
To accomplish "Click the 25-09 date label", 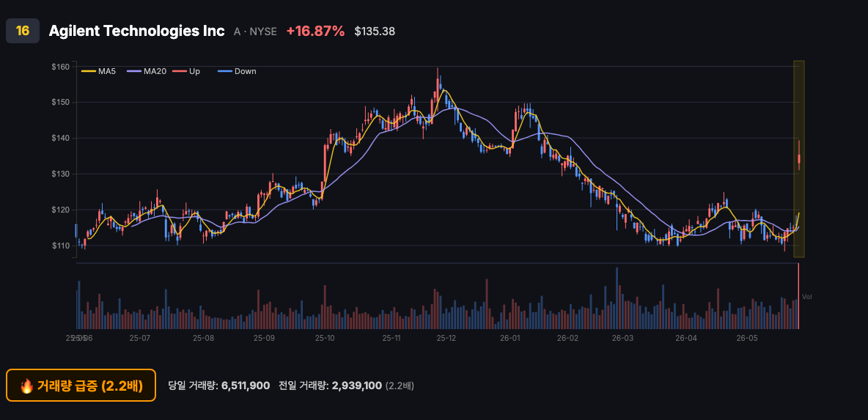I will 264,338.
